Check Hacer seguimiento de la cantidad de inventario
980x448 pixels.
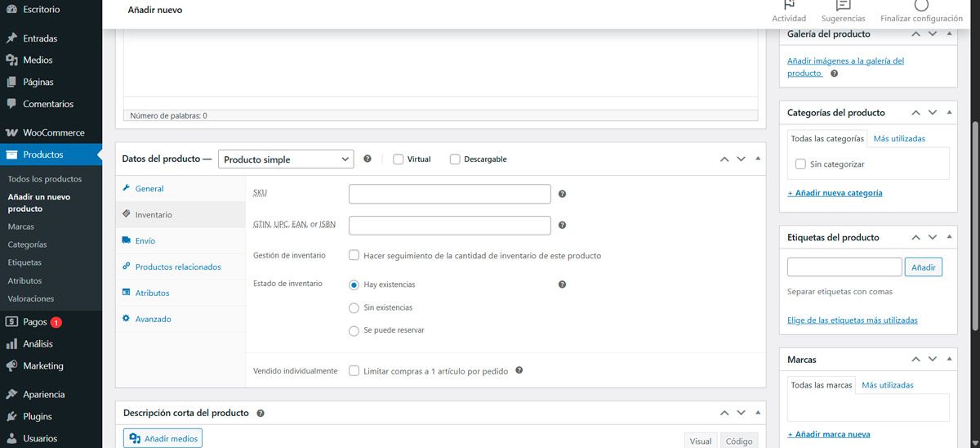pos(354,255)
